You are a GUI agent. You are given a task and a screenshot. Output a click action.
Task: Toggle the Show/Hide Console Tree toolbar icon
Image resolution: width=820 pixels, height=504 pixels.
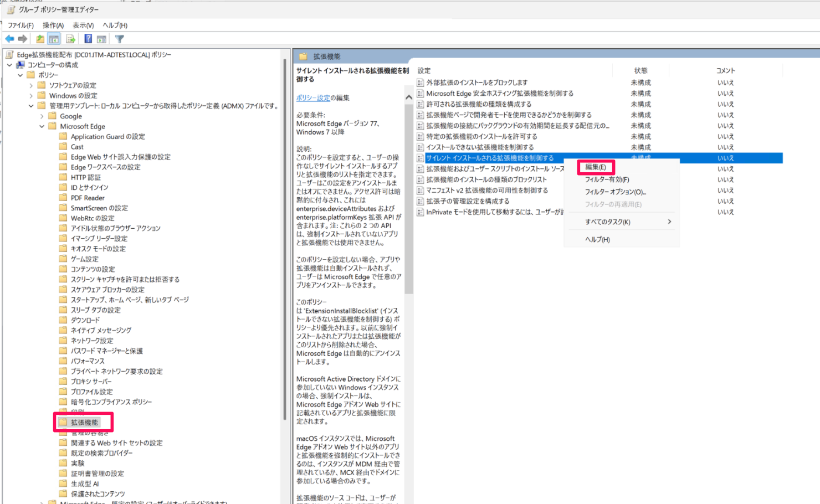pyautogui.click(x=54, y=39)
